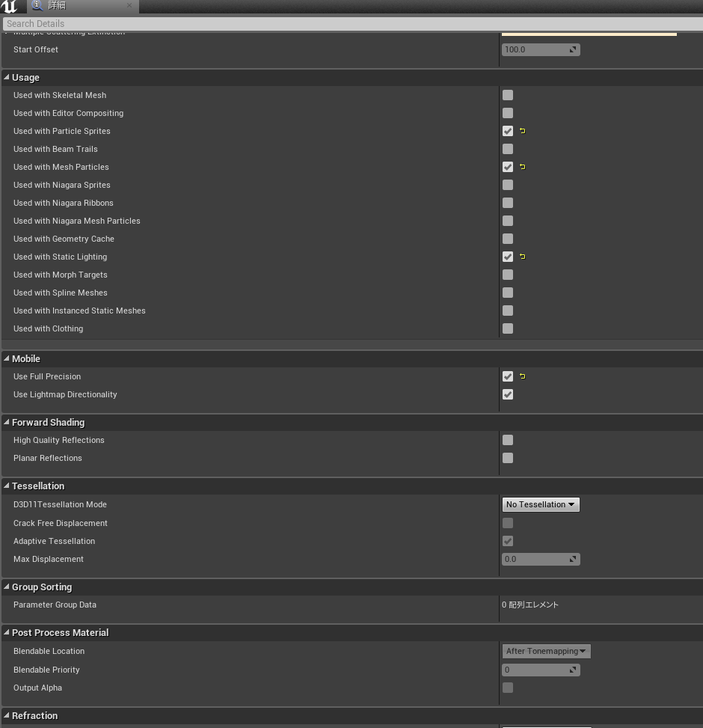
Task: Click the Blendable Location label
Action: 49,651
